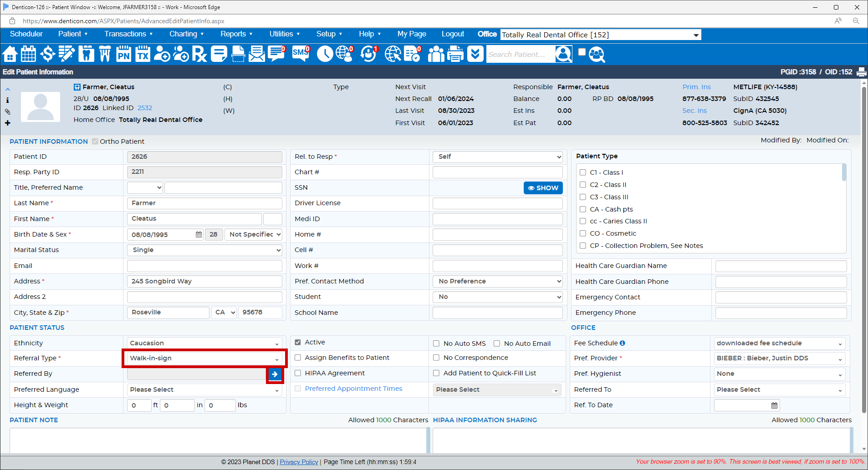This screenshot has height=470, width=868.
Task: Check the CA - Cash pts patient type
Action: pos(582,209)
